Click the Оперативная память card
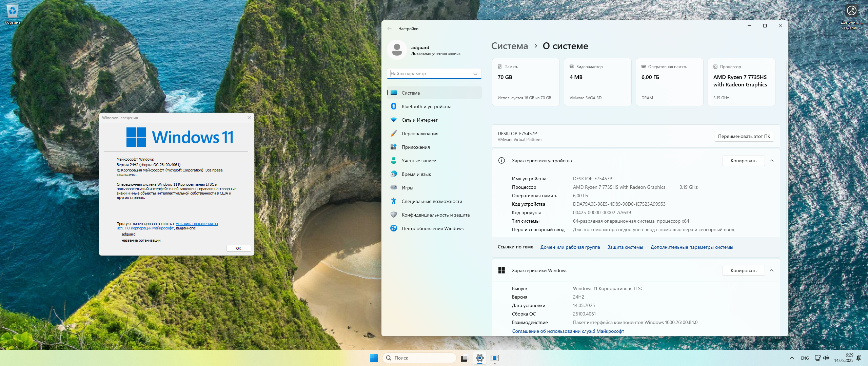The image size is (868, 366). coord(670,82)
